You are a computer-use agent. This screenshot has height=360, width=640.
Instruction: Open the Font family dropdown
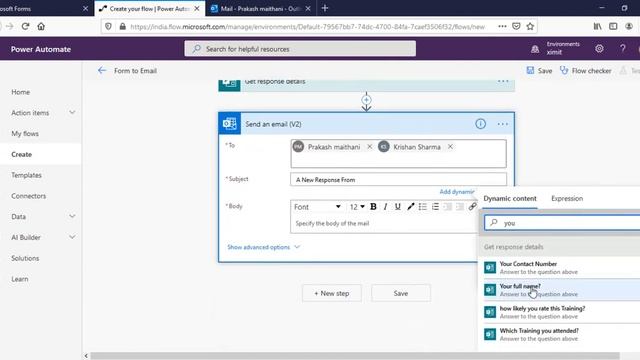317,207
